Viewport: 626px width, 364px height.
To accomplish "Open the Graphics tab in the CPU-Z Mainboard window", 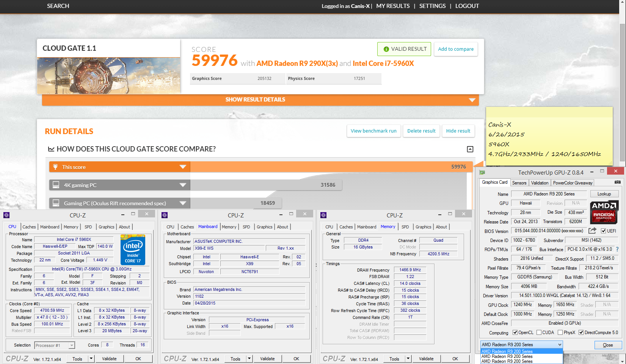I will pyautogui.click(x=265, y=227).
